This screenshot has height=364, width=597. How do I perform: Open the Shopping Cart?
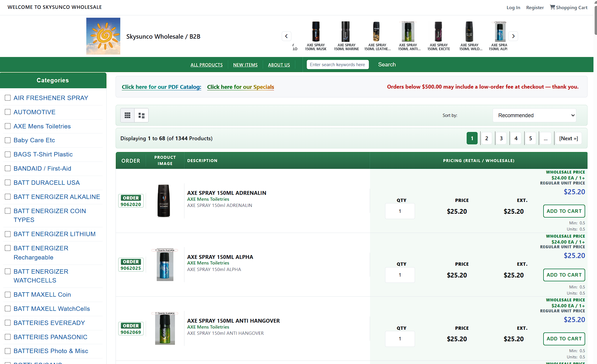click(x=569, y=7)
